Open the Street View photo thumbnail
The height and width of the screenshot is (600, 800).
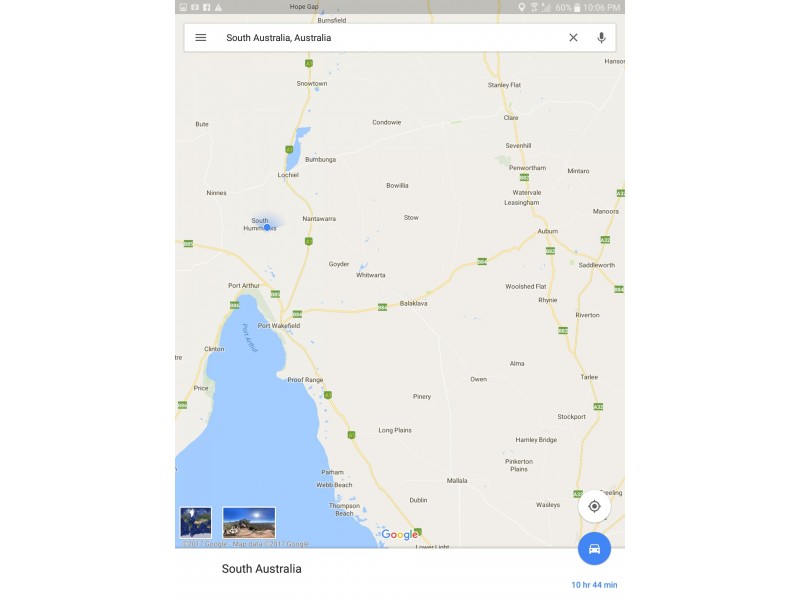coord(249,522)
